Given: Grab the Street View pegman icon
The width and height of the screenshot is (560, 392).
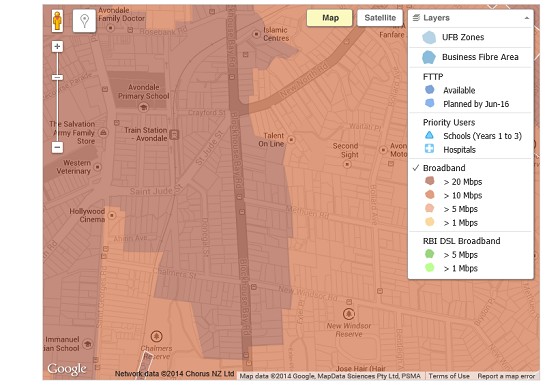Looking at the screenshot, I should tap(57, 21).
